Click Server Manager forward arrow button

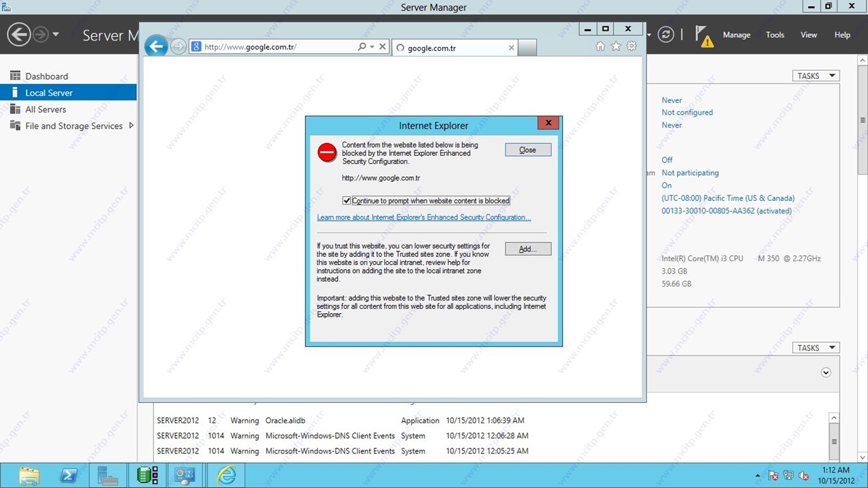point(41,35)
